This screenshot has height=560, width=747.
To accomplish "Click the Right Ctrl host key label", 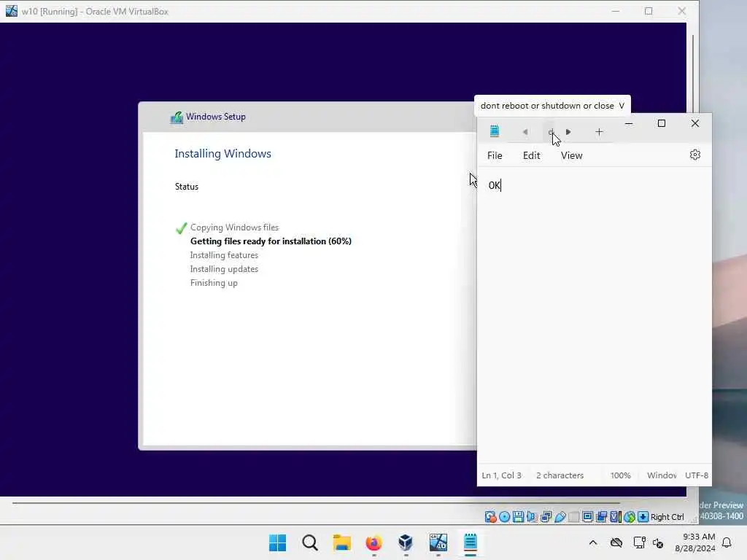I will coord(667,517).
